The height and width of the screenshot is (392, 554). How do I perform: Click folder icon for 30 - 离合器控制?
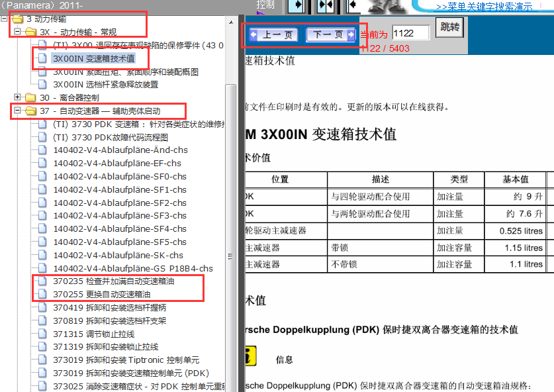(x=30, y=97)
